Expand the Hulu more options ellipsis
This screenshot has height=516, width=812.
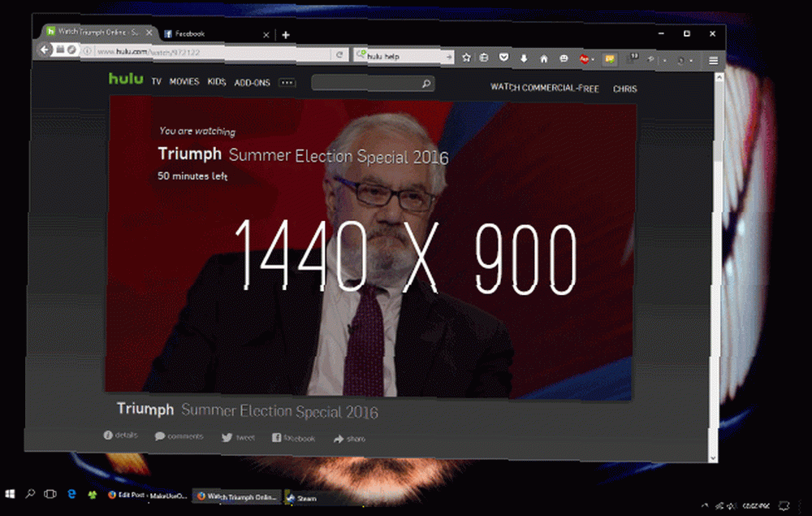(x=287, y=82)
